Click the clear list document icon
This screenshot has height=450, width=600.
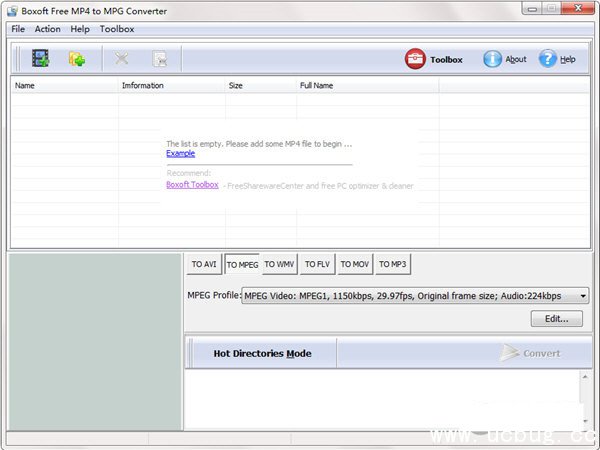click(x=159, y=59)
